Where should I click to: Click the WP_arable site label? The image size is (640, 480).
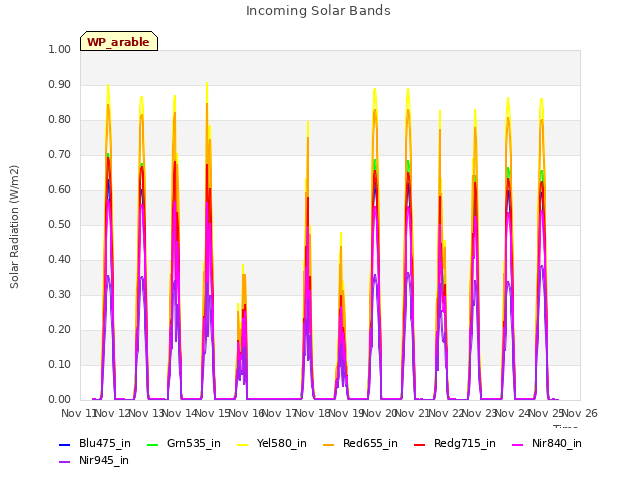(x=119, y=41)
